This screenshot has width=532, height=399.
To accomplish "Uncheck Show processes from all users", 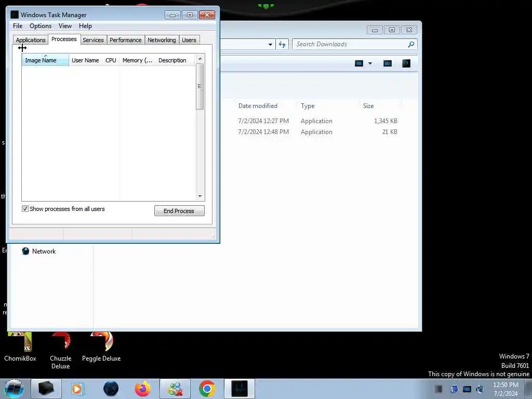I will click(x=25, y=209).
